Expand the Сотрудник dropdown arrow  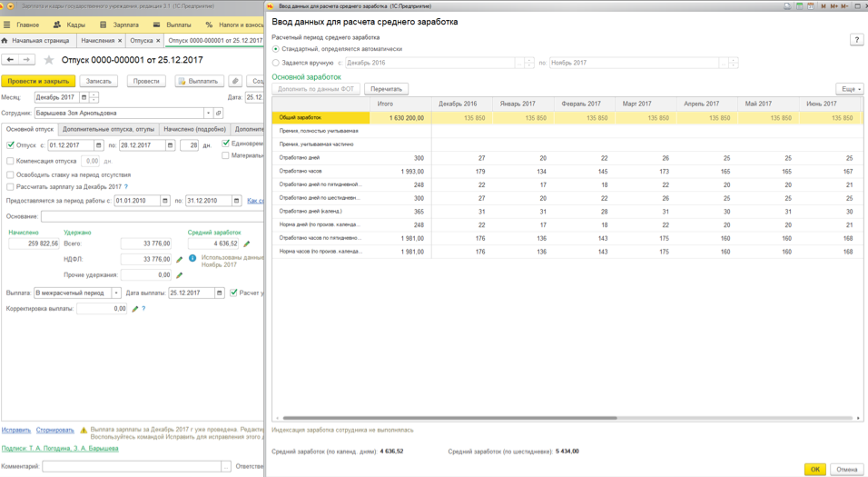click(208, 114)
